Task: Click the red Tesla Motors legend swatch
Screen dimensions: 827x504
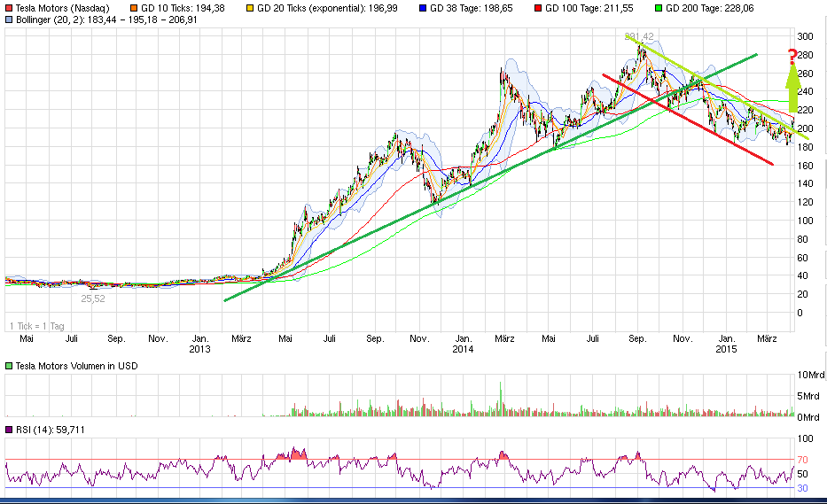Action: point(9,9)
